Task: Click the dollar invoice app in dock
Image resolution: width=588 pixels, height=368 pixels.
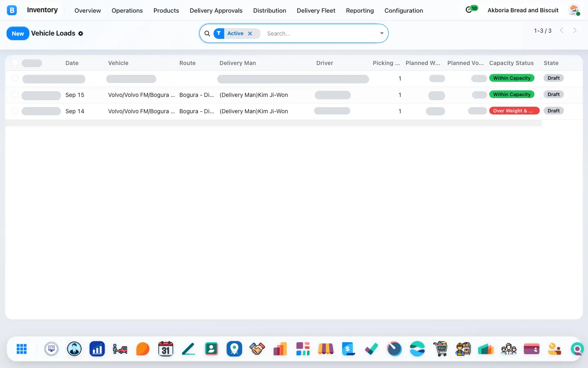Action: pyautogui.click(x=349, y=349)
